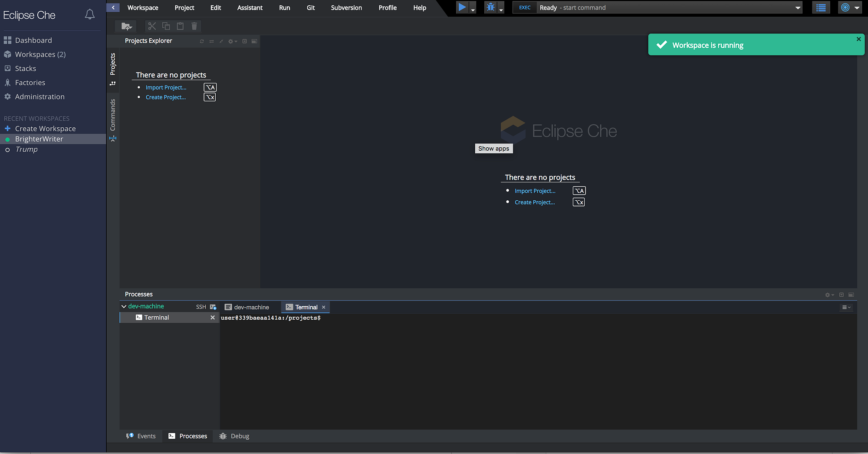
Task: Open the Processes panel gear settings dropdown
Action: [x=829, y=295]
